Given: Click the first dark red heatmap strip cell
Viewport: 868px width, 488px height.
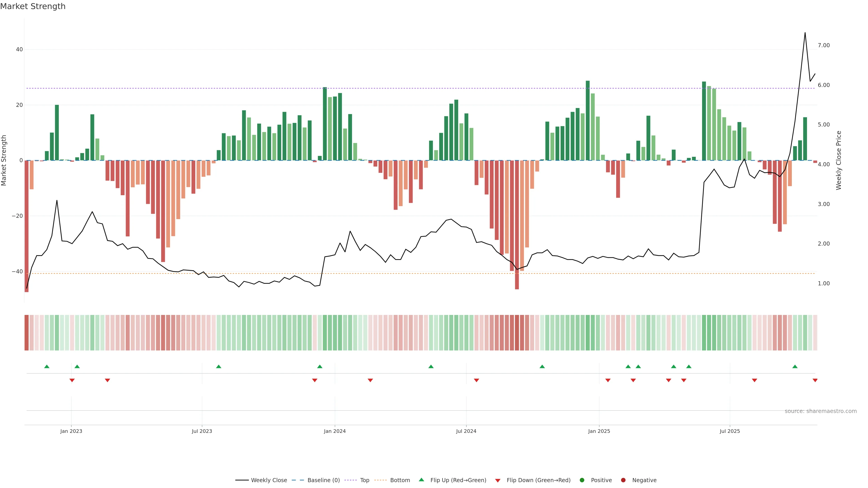Looking at the screenshot, I should pos(27,333).
